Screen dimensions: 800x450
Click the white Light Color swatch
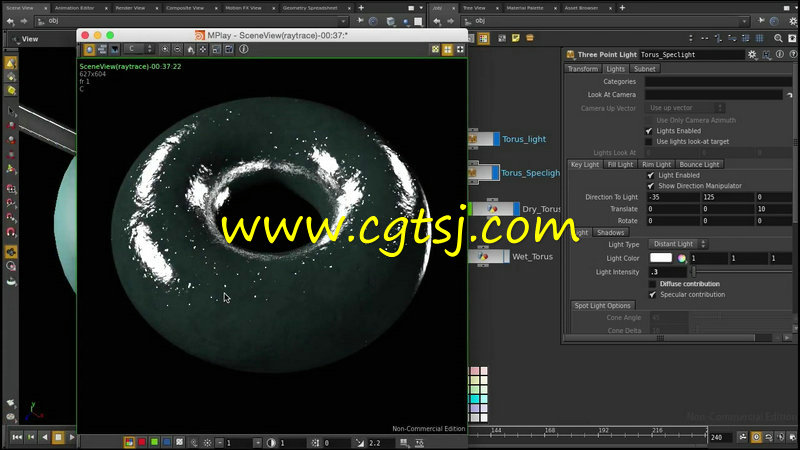point(661,258)
